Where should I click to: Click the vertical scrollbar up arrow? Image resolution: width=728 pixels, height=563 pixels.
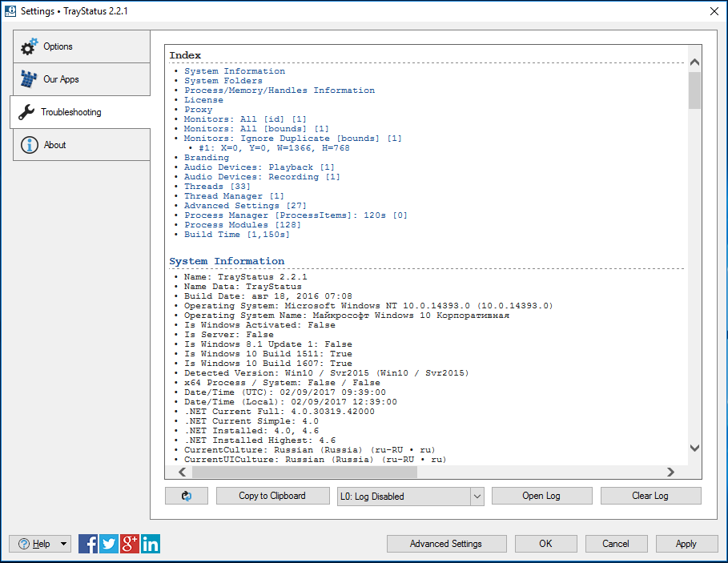pyautogui.click(x=694, y=62)
